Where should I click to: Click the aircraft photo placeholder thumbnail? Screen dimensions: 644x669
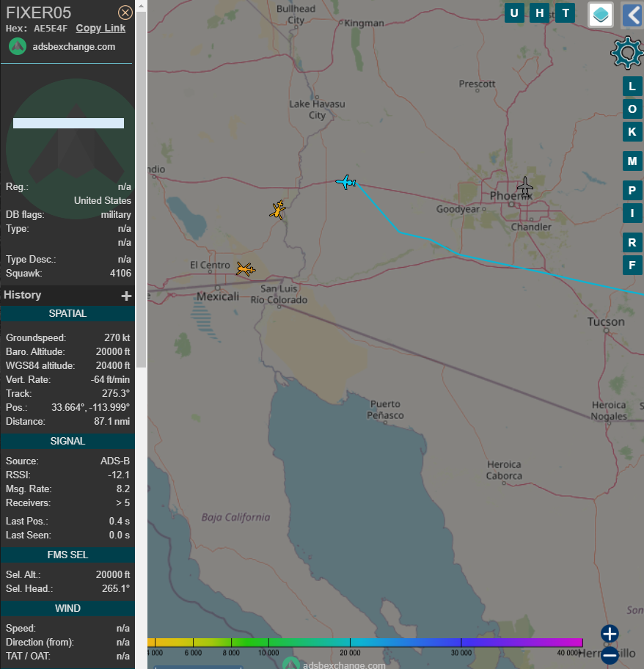tap(70, 150)
